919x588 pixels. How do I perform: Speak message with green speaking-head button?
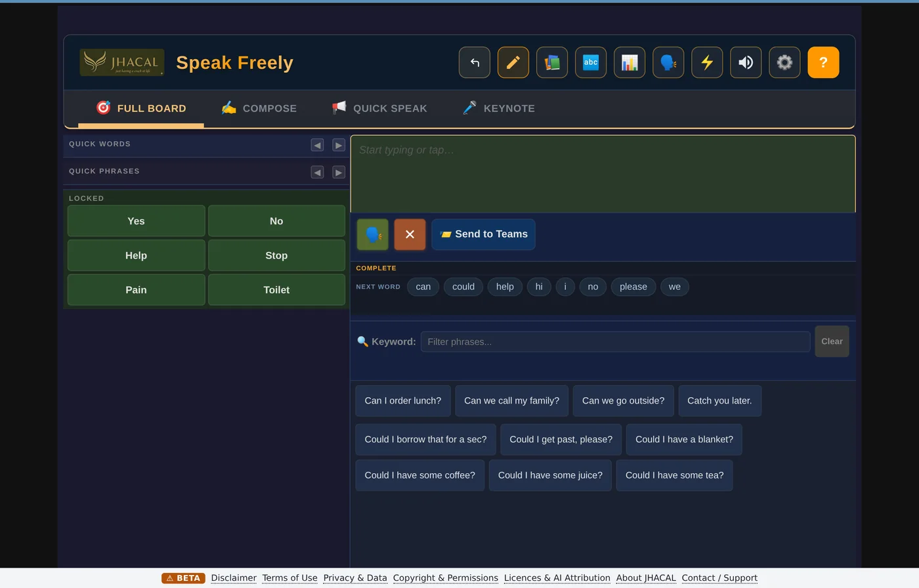click(372, 234)
